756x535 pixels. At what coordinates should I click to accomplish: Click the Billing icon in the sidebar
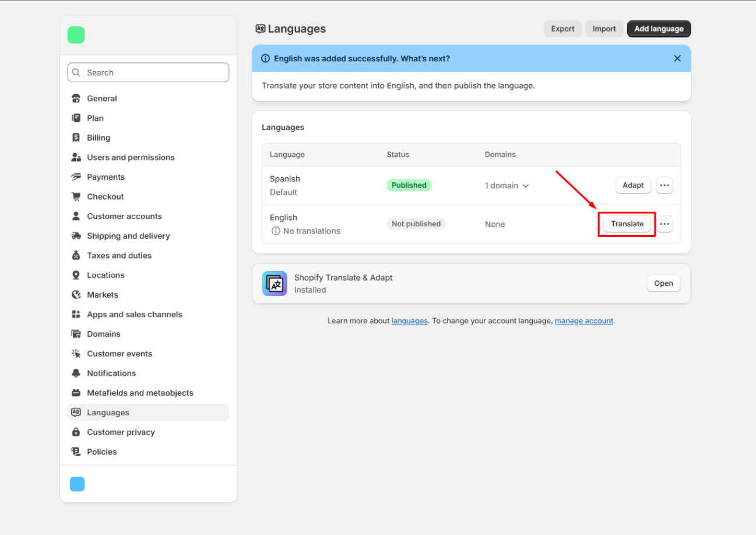[x=76, y=138]
